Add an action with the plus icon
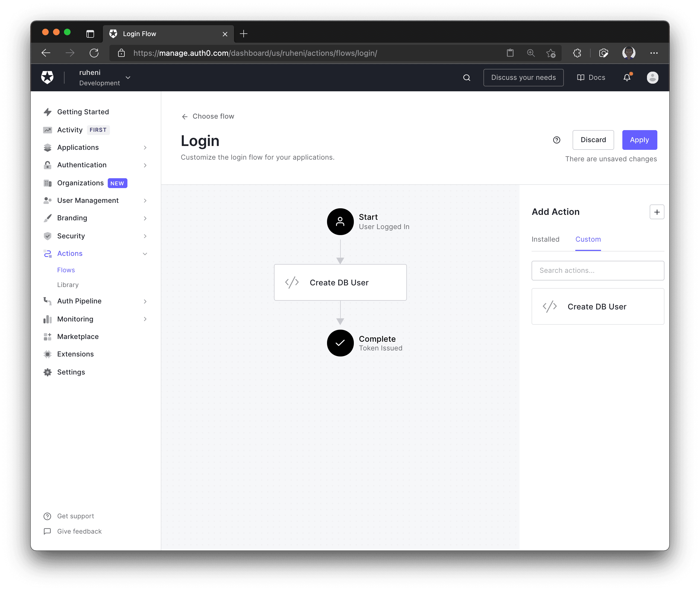Image resolution: width=700 pixels, height=591 pixels. (x=657, y=212)
